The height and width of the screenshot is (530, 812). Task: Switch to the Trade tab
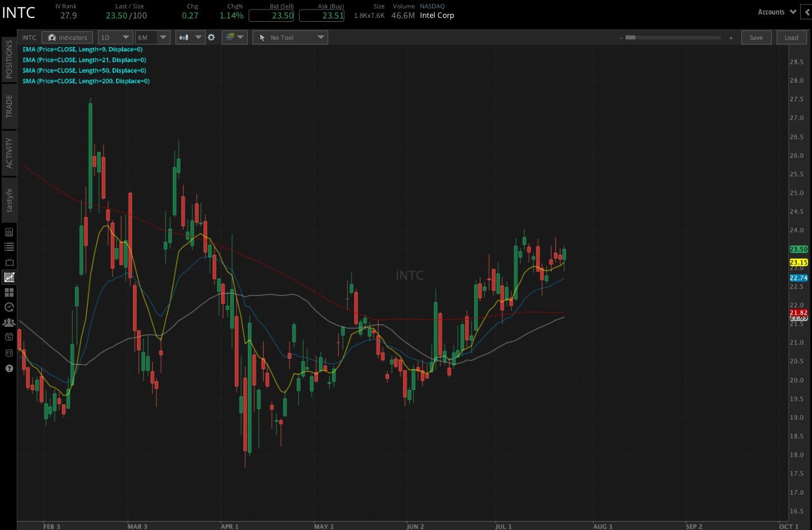click(x=9, y=106)
